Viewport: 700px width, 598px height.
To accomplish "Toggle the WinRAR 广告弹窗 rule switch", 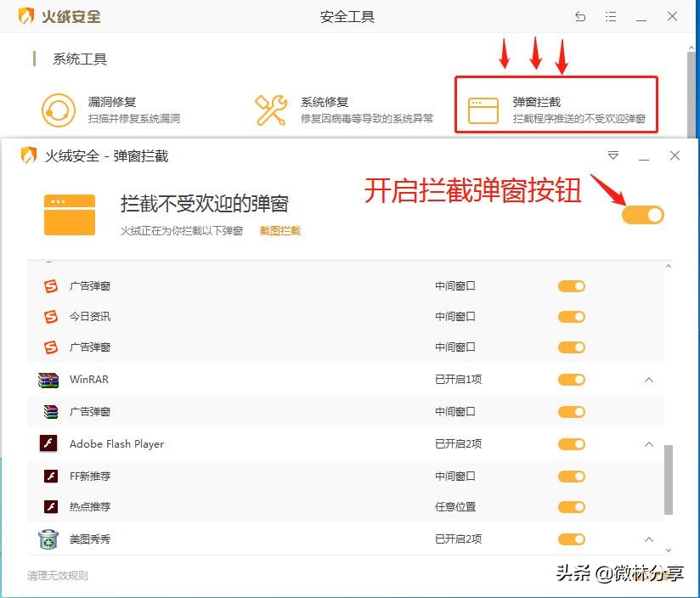I will pyautogui.click(x=572, y=412).
